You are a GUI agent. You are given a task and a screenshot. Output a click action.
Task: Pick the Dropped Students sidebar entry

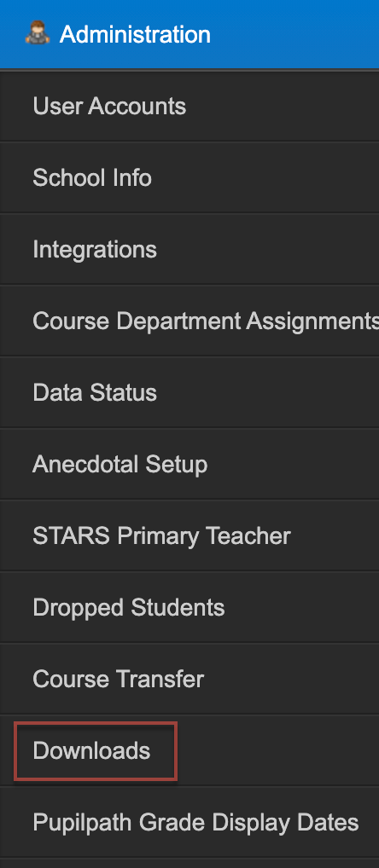(189, 607)
